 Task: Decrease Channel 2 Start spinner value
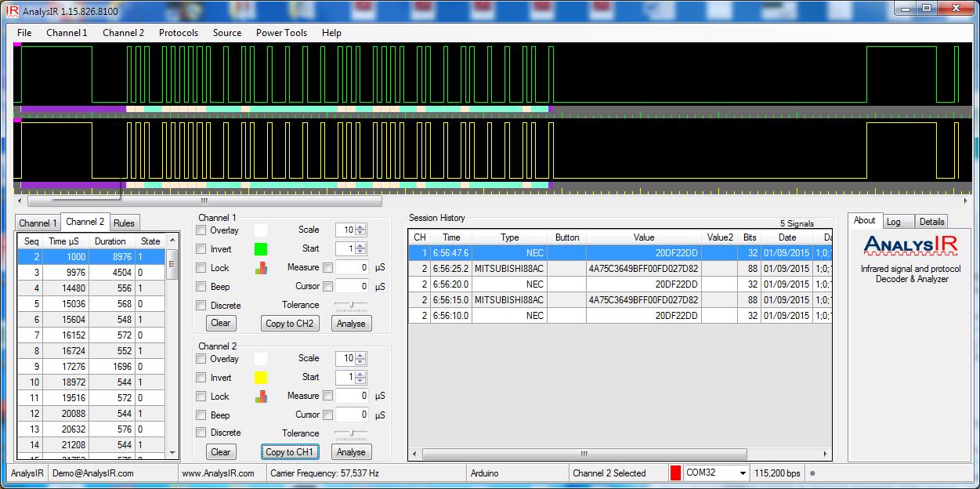360,381
